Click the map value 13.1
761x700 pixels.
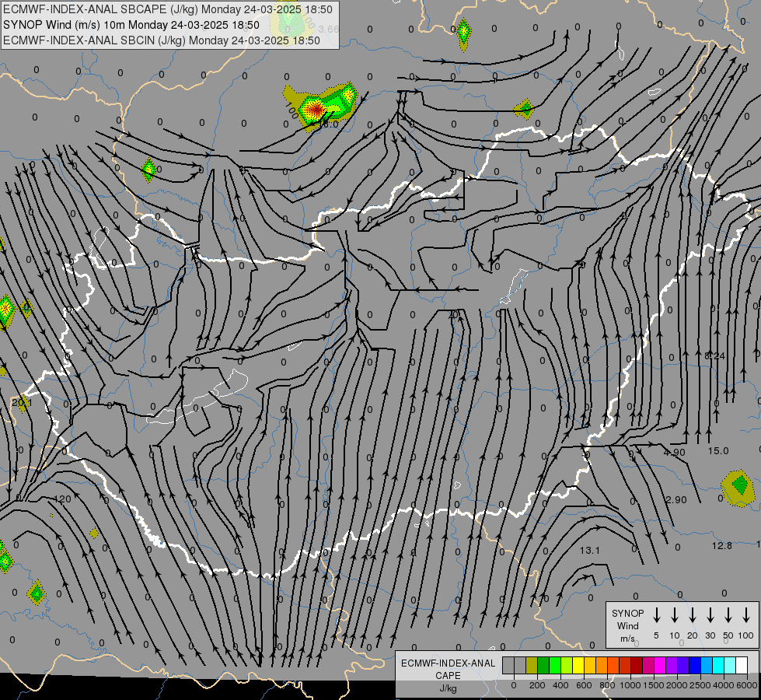[x=590, y=551]
